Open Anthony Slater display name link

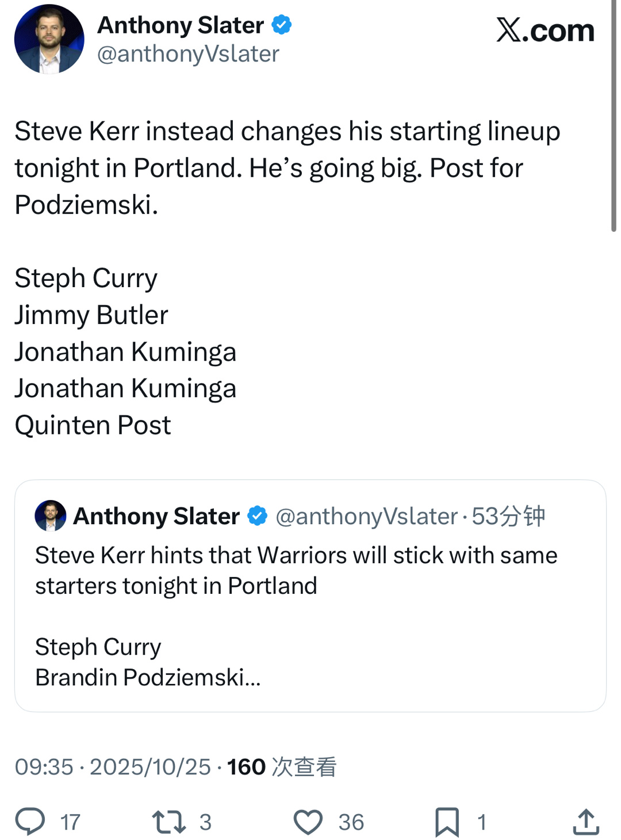(180, 25)
